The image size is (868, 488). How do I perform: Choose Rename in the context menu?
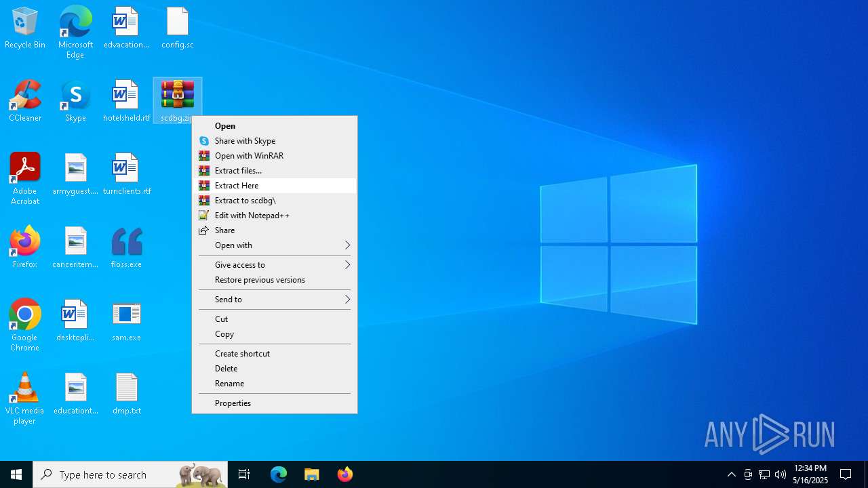[275, 384]
